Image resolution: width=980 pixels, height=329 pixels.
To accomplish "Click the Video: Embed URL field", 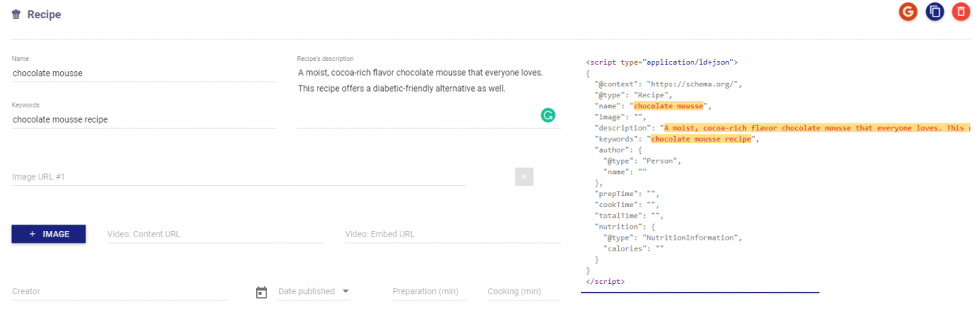I will [452, 234].
